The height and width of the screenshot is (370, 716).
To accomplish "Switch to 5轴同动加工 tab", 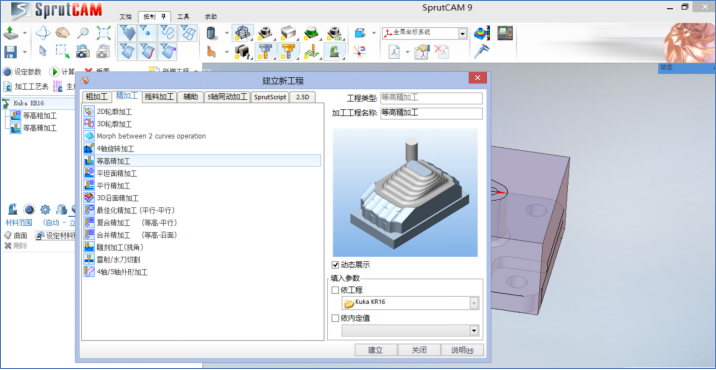I will (226, 97).
